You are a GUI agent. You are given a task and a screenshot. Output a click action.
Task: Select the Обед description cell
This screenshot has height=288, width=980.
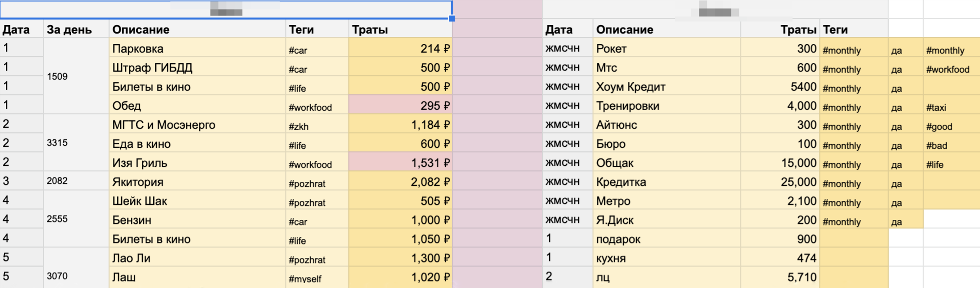tap(197, 105)
